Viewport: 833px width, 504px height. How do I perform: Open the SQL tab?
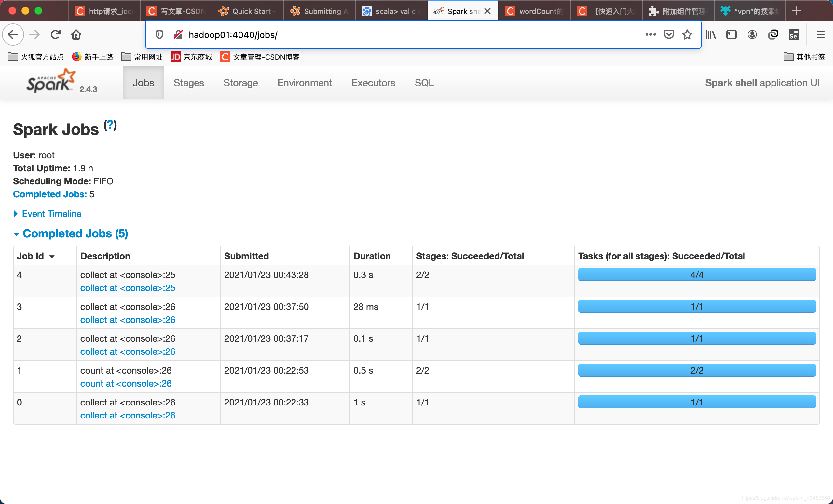[424, 83]
